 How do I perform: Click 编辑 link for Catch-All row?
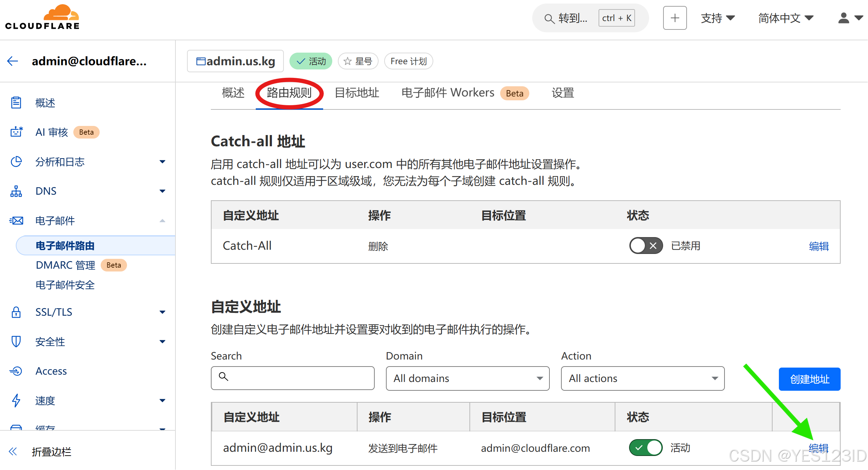(x=819, y=246)
